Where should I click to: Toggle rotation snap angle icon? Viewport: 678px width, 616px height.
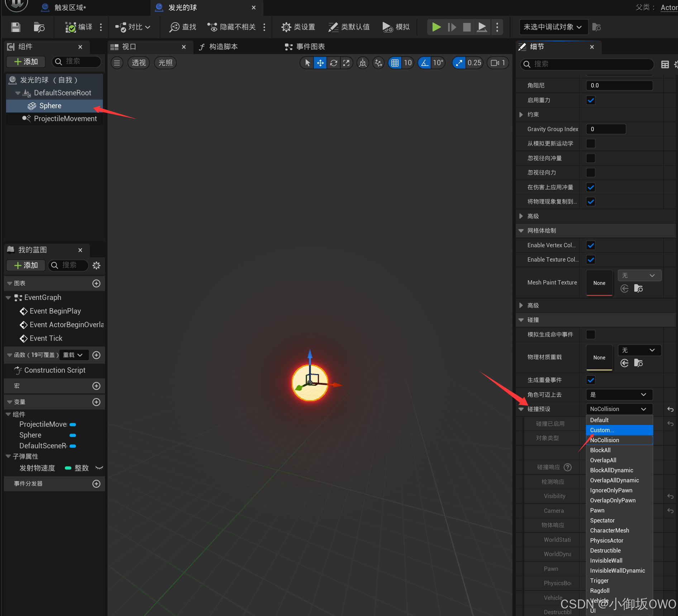point(425,63)
